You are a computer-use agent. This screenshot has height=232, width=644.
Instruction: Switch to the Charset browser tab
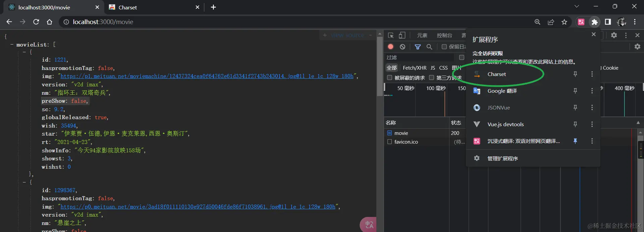point(154,7)
